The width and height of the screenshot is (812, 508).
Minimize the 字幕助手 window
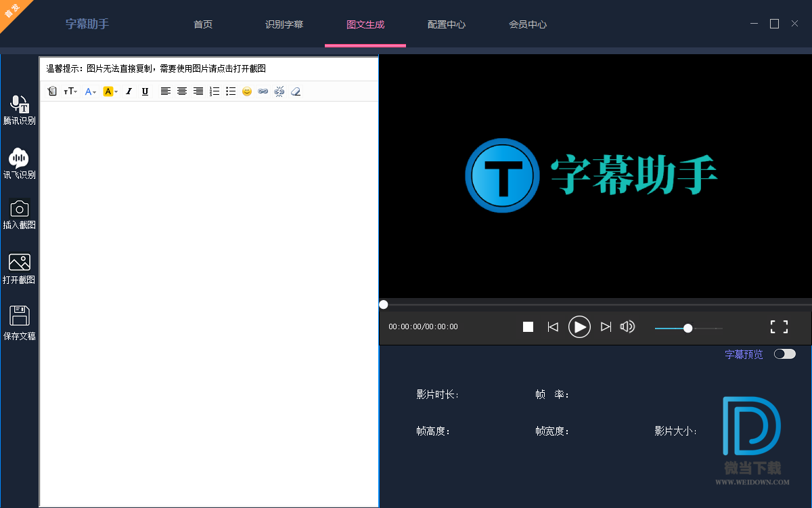[x=754, y=24]
